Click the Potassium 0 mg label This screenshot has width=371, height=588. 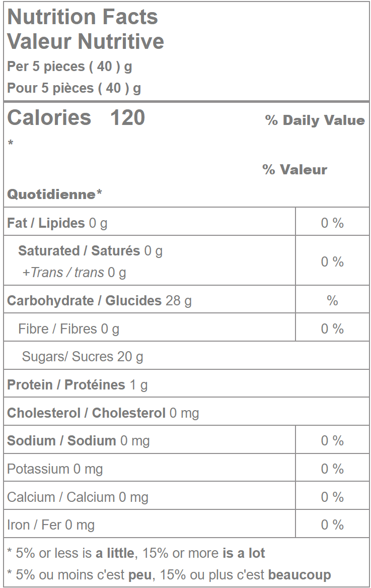coord(55,469)
